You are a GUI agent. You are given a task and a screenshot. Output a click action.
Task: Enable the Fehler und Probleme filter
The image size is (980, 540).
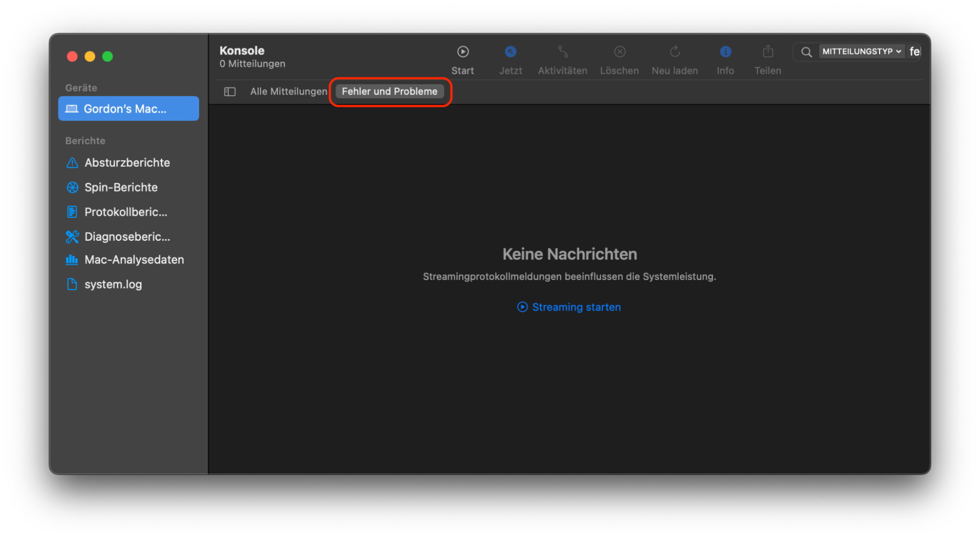390,91
